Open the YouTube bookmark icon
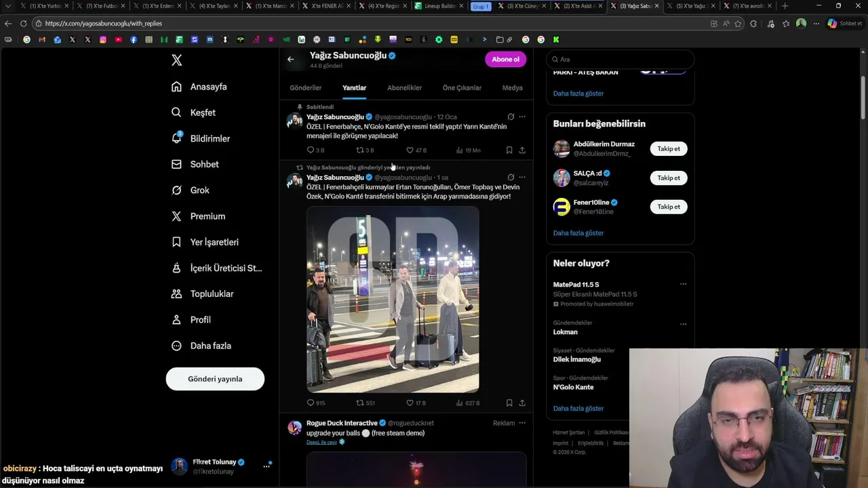 point(118,39)
